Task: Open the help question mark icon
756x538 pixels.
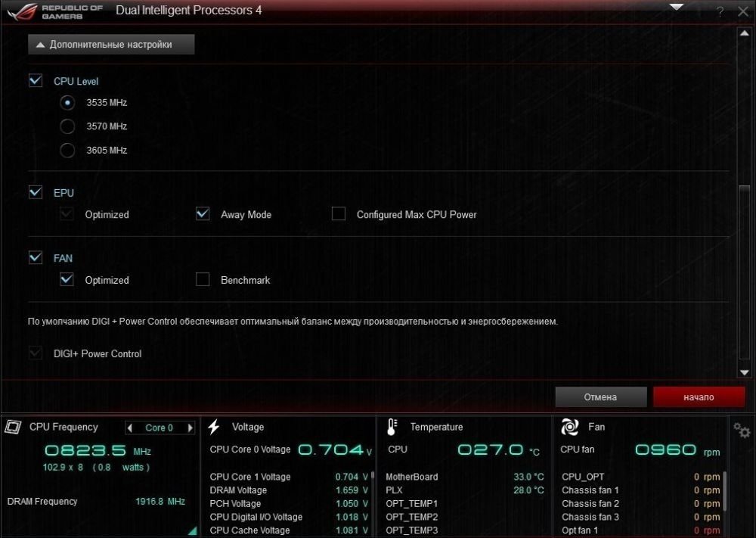Action: tap(720, 11)
